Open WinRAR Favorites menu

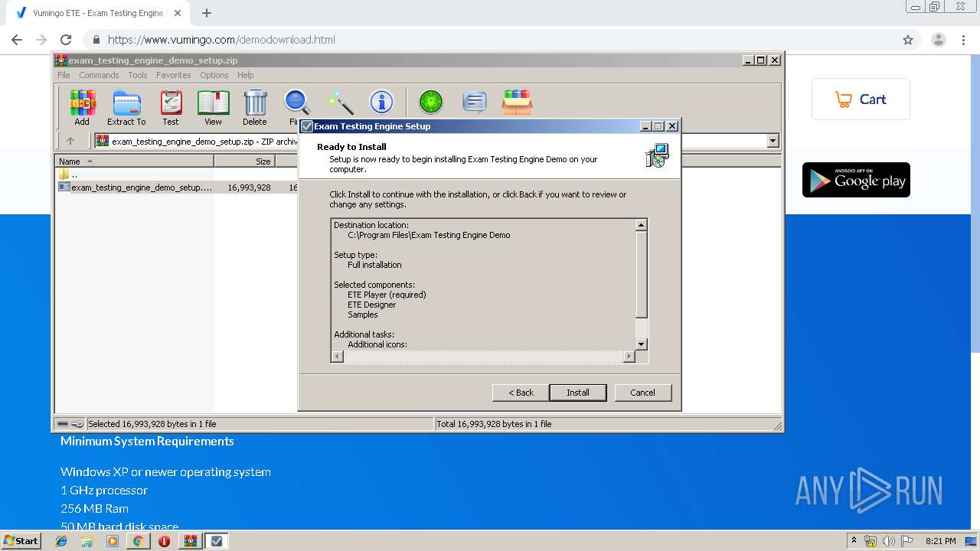174,75
